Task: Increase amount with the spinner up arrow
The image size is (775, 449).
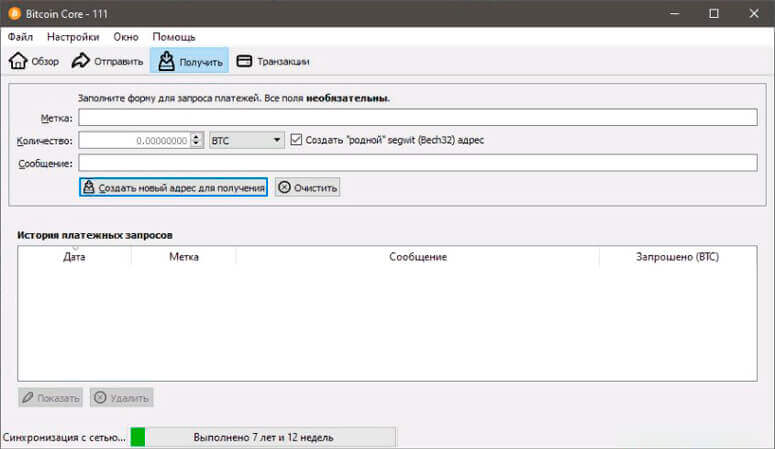Action: (x=197, y=137)
